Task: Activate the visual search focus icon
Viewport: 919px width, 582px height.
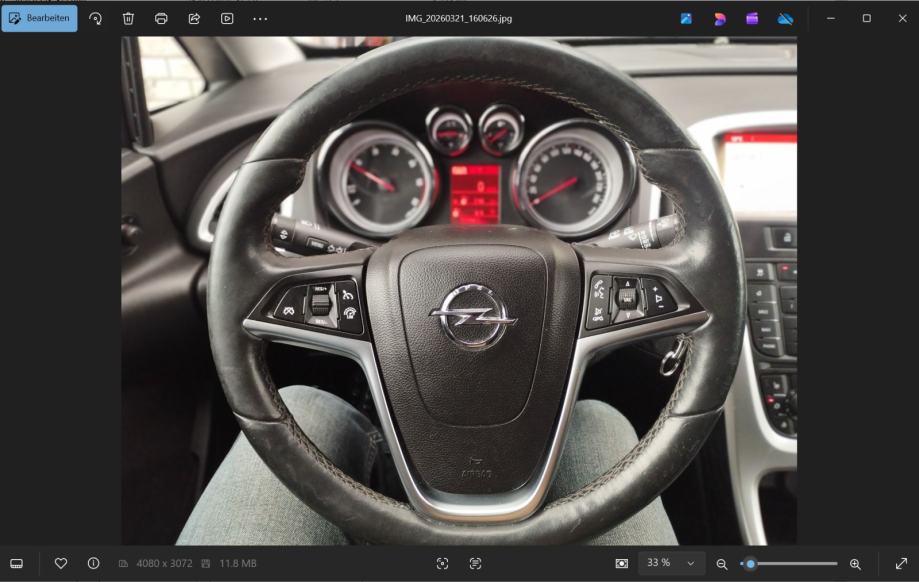Action: (443, 563)
